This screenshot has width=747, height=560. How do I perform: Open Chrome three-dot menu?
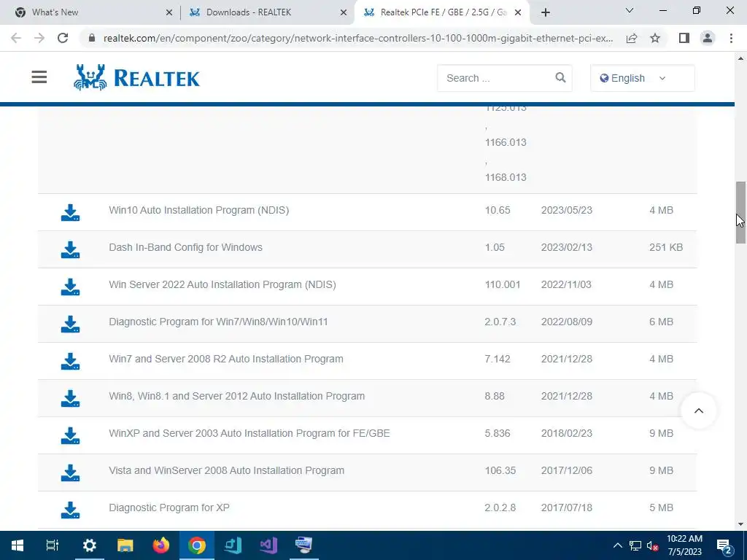pos(731,38)
